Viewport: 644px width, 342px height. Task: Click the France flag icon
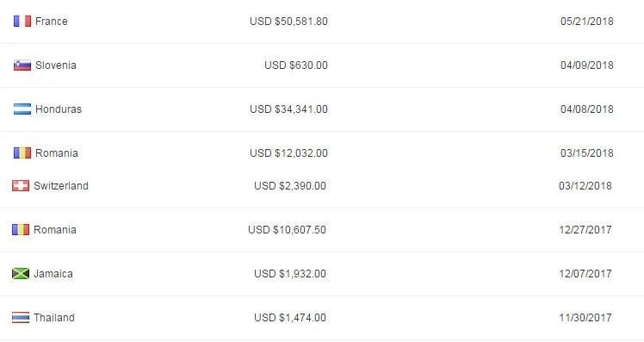click(x=22, y=21)
